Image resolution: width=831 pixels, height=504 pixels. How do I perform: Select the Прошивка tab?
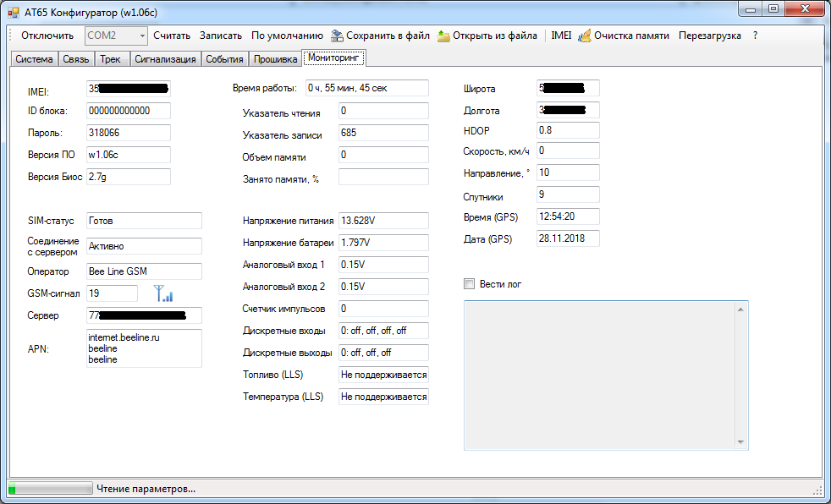(x=276, y=59)
